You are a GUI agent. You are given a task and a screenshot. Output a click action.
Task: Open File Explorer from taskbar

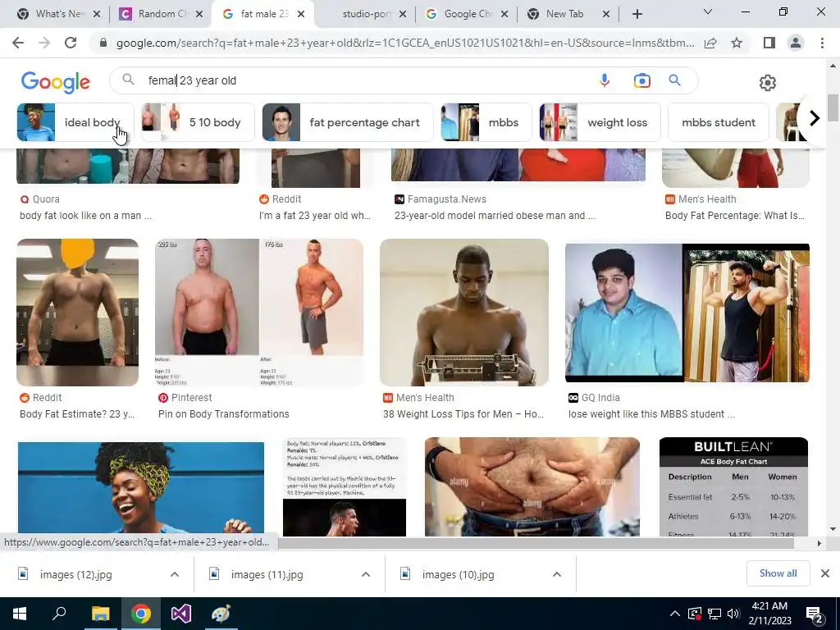(x=100, y=614)
